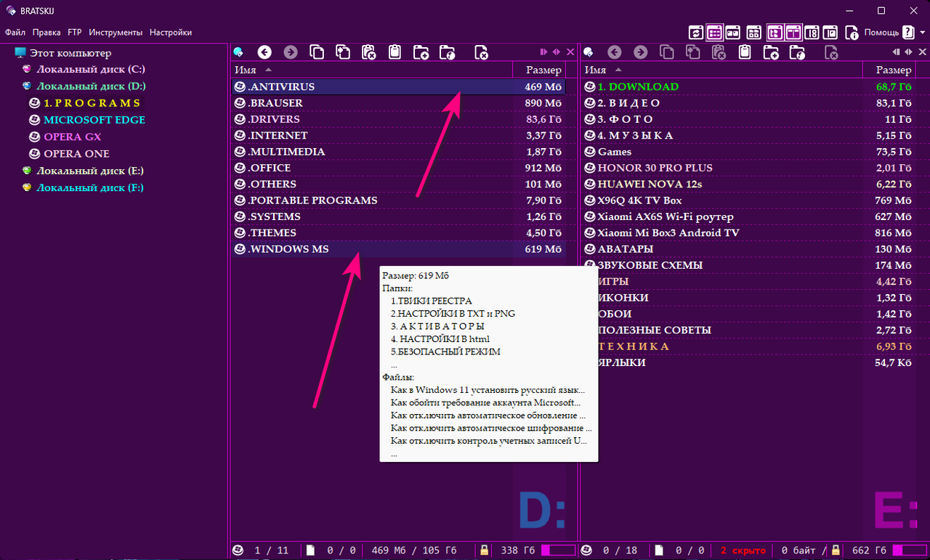
Task: Select the .PORTABLE PROGRAMS folder row
Action: (x=399, y=200)
